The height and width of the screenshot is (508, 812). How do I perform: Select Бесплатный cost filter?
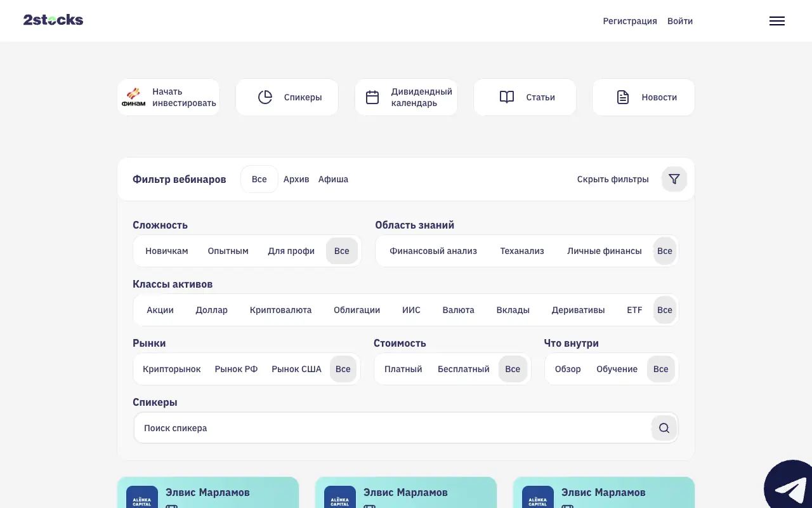point(464,369)
